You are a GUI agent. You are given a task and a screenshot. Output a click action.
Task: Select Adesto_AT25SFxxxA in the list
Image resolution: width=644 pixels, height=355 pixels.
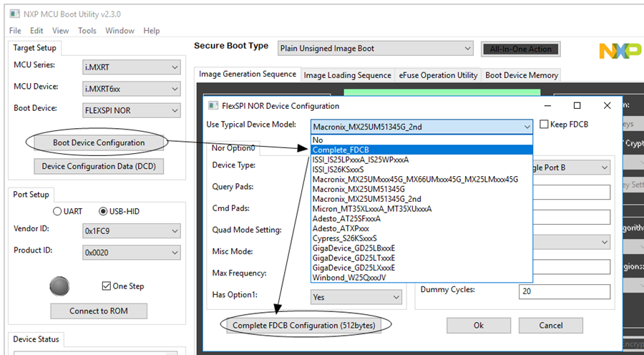(x=421, y=218)
